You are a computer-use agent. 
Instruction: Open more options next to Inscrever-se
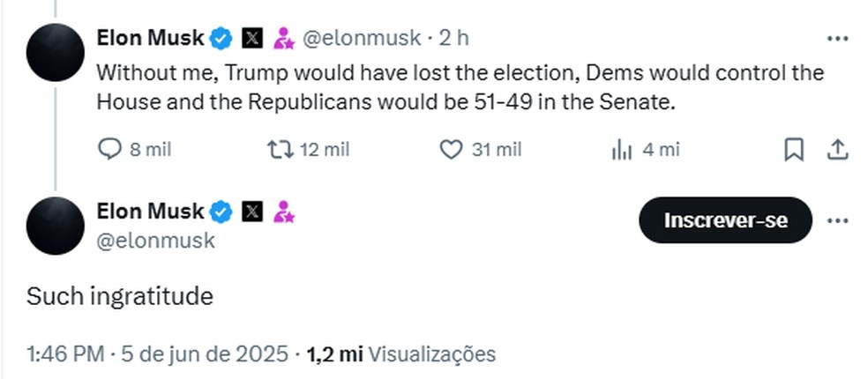[x=837, y=220]
